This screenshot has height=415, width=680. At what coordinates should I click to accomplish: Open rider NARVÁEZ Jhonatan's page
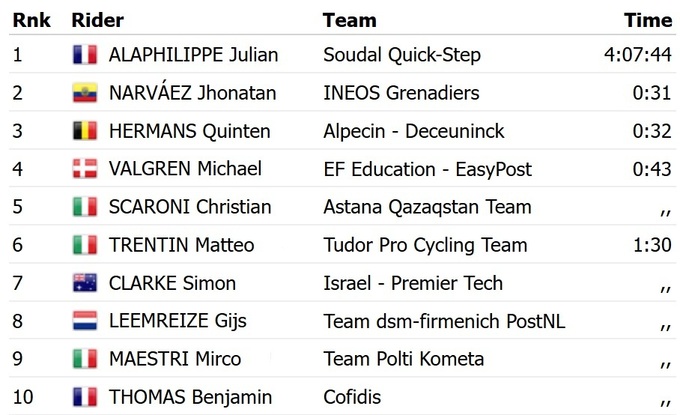point(193,93)
